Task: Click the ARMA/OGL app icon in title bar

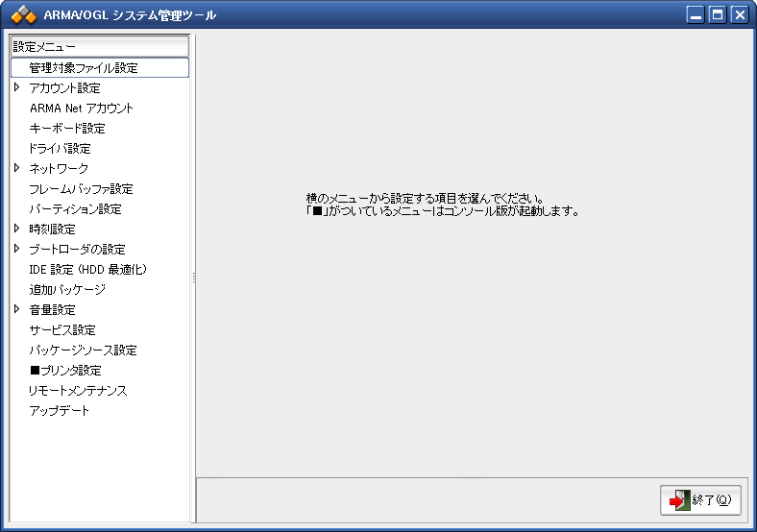Action: pyautogui.click(x=24, y=14)
